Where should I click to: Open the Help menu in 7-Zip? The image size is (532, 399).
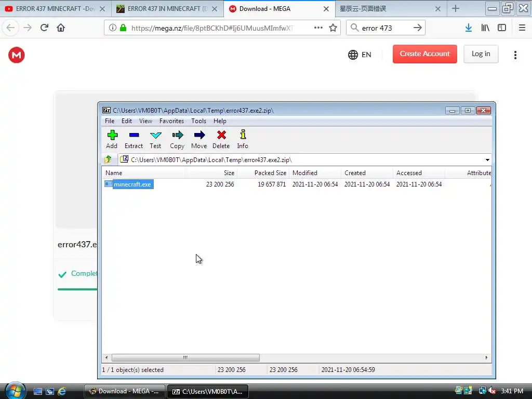220,121
